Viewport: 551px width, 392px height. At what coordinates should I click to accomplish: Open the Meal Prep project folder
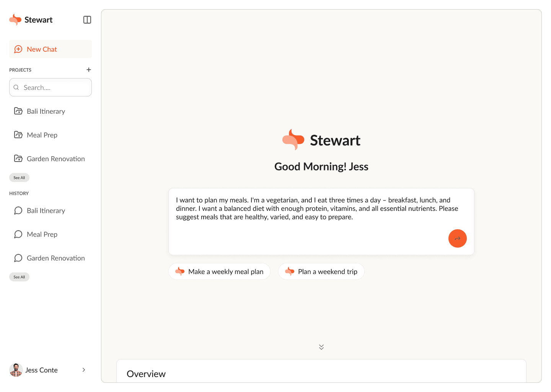point(51,135)
